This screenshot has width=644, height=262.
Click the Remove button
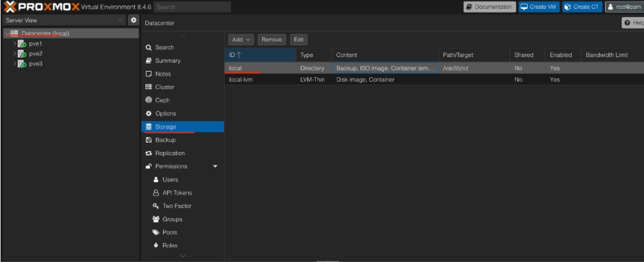272,40
